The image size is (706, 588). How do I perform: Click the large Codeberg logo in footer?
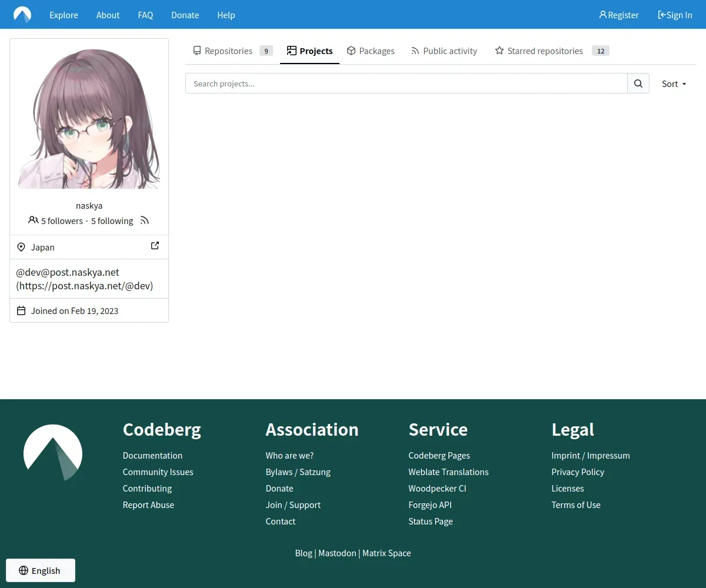pyautogui.click(x=53, y=452)
